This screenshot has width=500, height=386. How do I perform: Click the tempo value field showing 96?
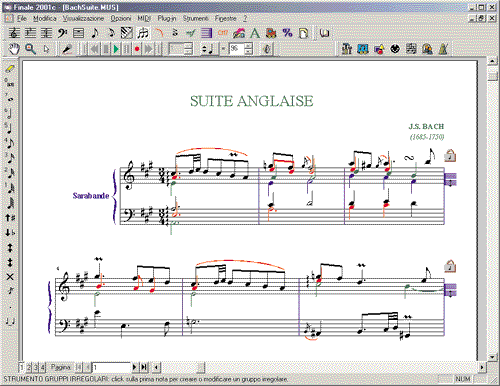click(x=236, y=49)
